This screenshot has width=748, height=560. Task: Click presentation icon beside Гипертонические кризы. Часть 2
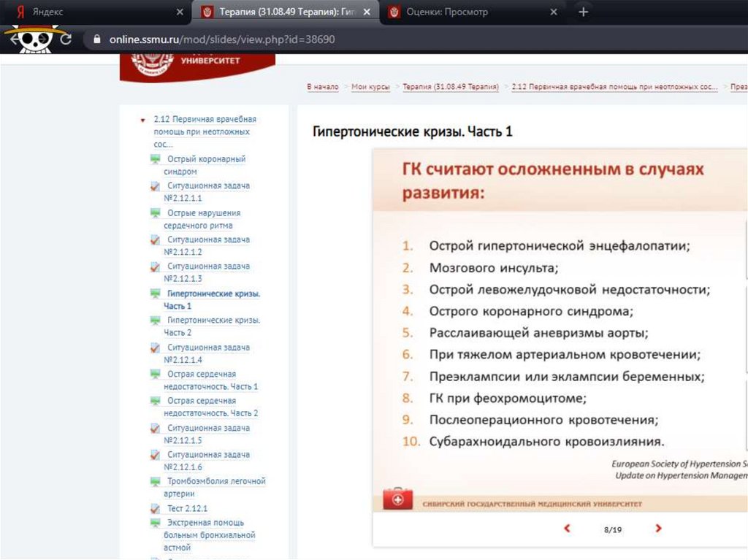click(155, 320)
